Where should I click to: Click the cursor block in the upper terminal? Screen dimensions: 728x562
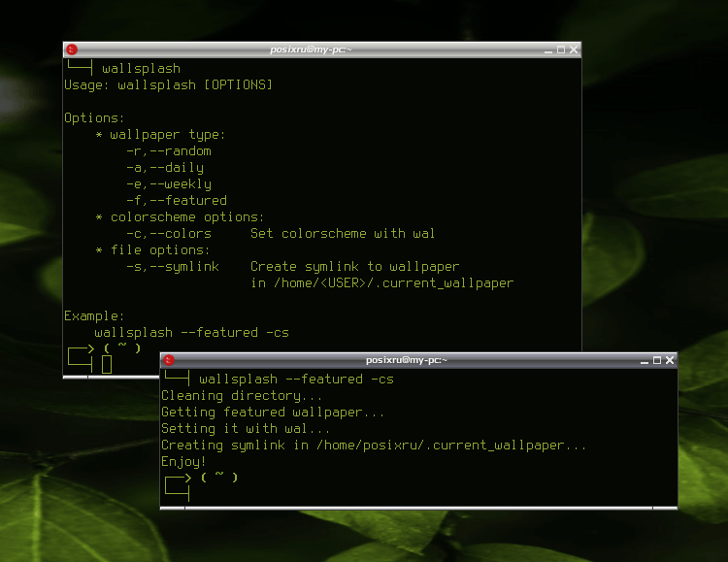(x=107, y=365)
